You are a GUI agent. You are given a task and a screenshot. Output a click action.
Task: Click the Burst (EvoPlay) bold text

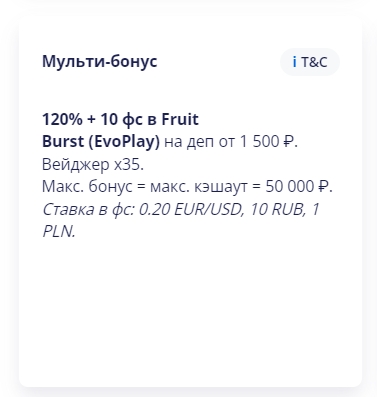pyautogui.click(x=101, y=142)
